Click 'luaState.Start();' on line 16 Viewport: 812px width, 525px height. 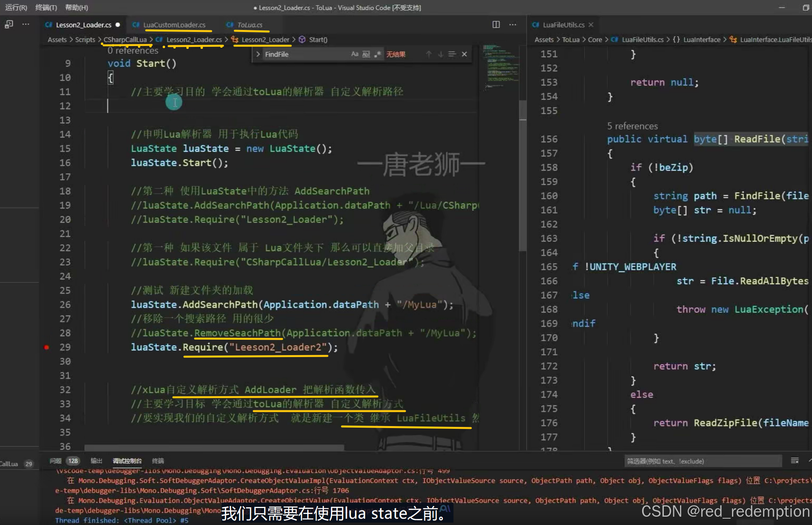tap(180, 163)
